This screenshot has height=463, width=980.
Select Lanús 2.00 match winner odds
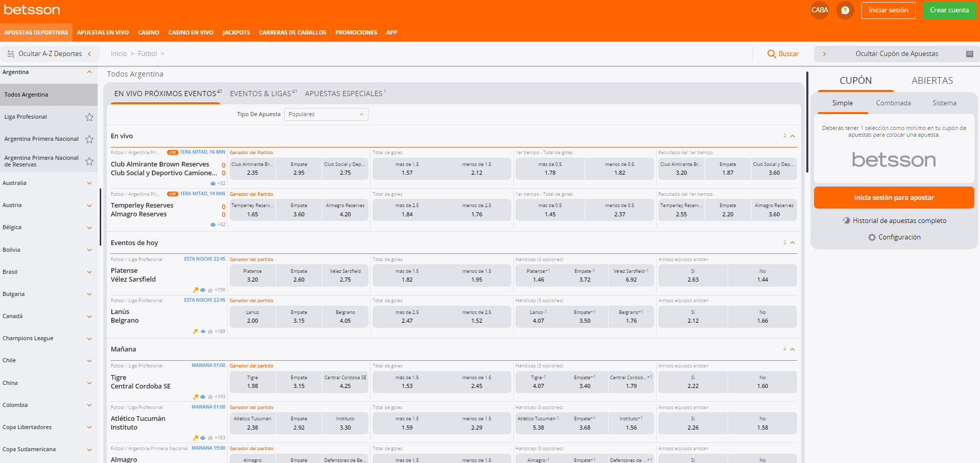[x=252, y=317]
